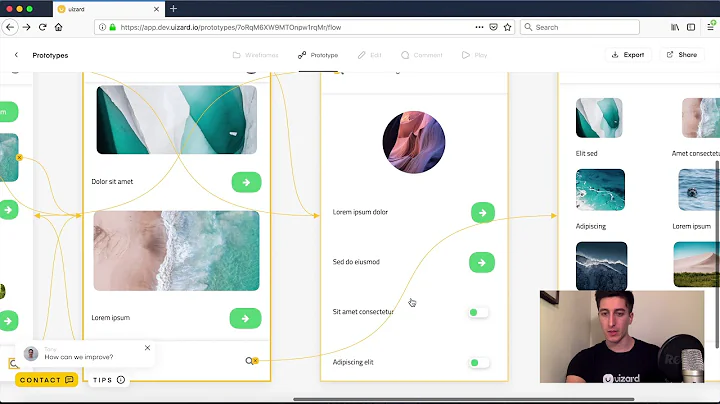The height and width of the screenshot is (404, 720).
Task: Reload the page
Action: (43, 27)
